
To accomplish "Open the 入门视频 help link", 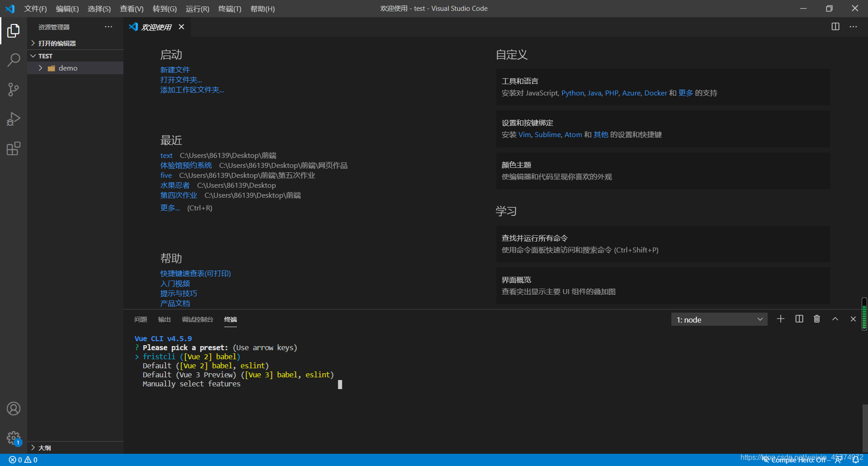I will pos(175,283).
